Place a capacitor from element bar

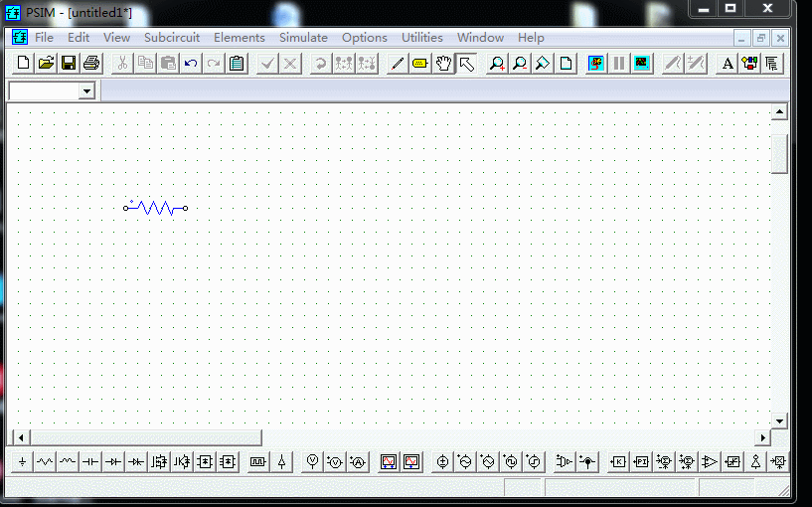(x=90, y=461)
